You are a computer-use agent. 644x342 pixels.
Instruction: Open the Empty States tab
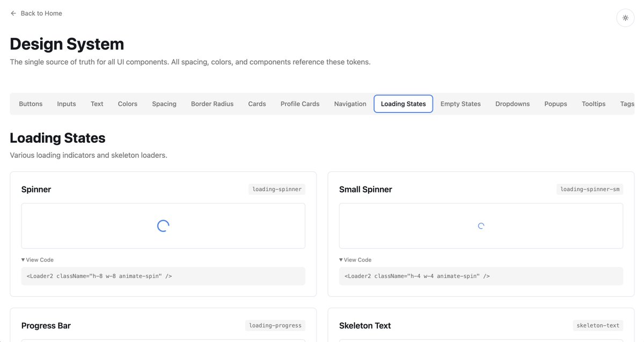point(460,104)
